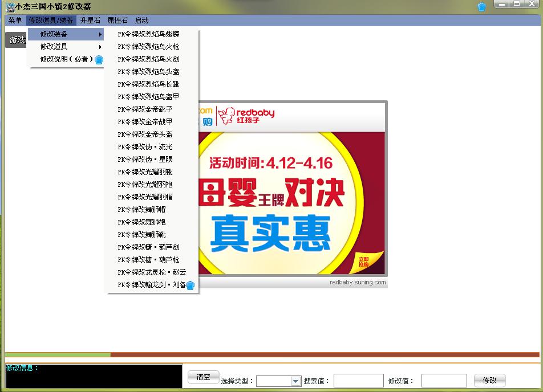This screenshot has height=392, width=543.
Task: Click the black 修改信息 log box
Action: click(94, 376)
